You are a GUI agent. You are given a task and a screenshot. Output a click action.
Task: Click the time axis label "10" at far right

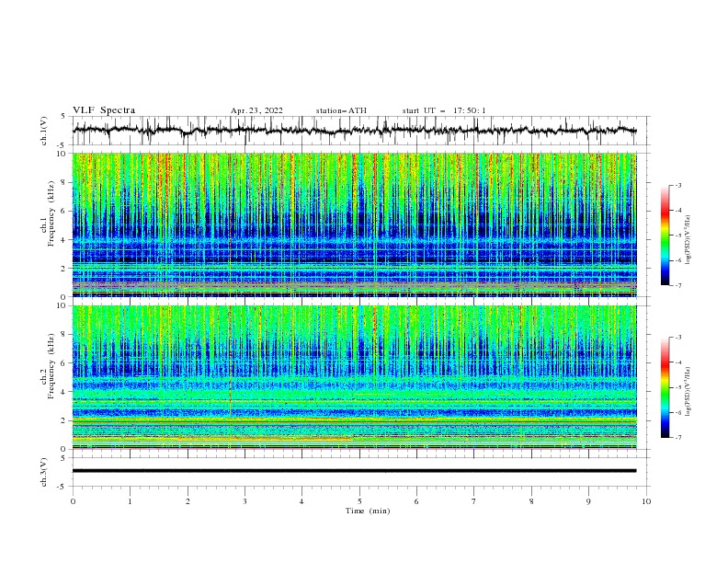[646, 501]
